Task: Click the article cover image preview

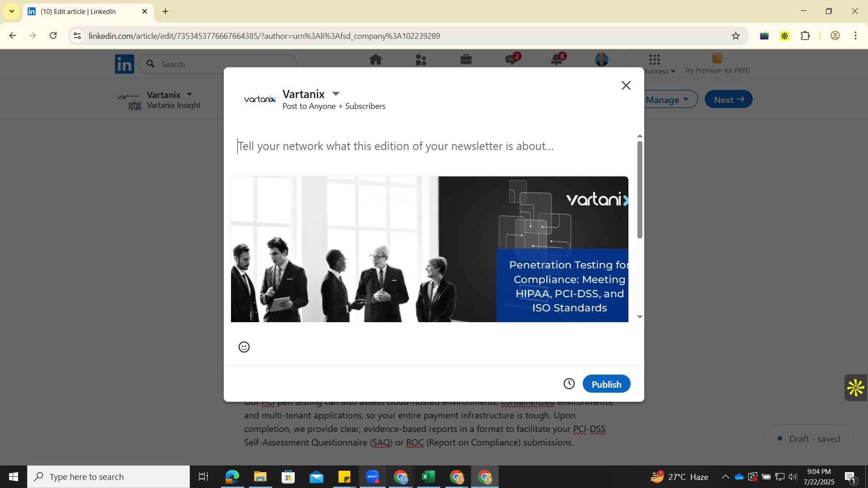Action: [x=429, y=249]
